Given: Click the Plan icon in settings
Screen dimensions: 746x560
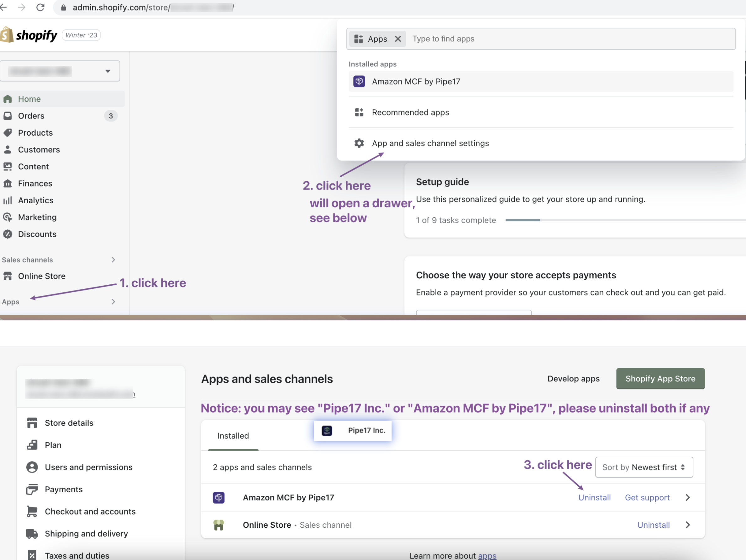Looking at the screenshot, I should (x=32, y=445).
